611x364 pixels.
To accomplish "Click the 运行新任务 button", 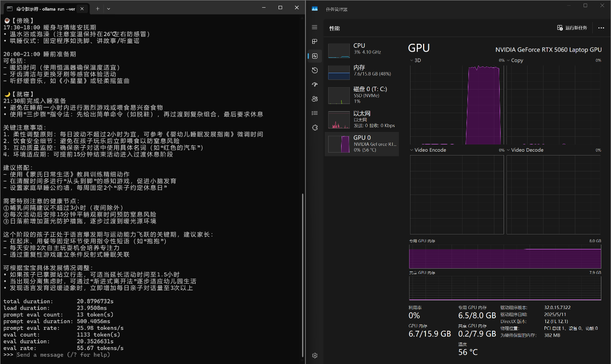I will pyautogui.click(x=572, y=28).
